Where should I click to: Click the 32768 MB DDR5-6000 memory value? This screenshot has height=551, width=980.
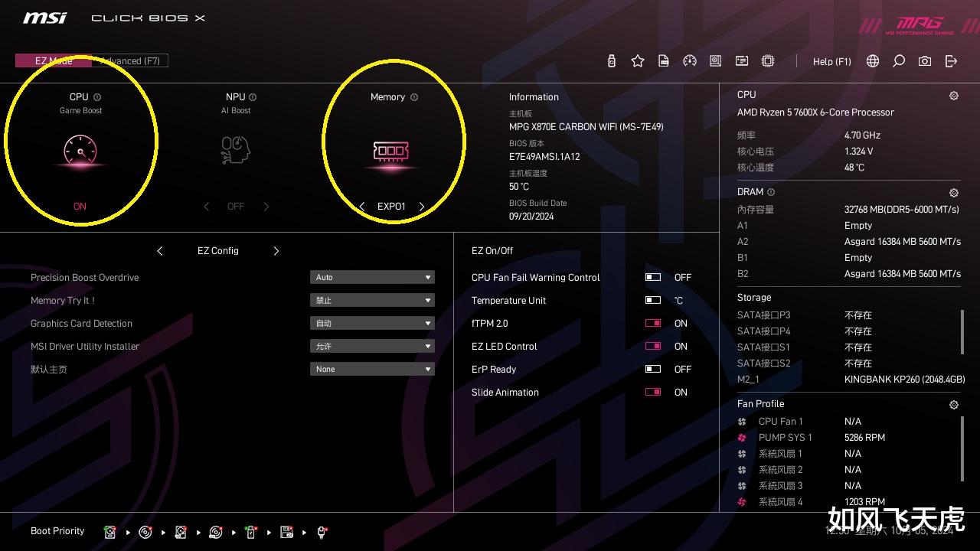[901, 210]
